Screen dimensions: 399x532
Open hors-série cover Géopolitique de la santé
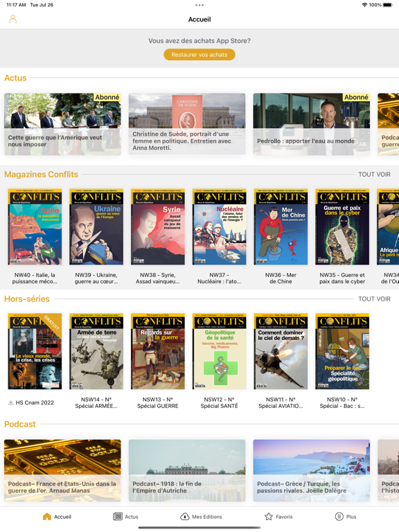[219, 351]
